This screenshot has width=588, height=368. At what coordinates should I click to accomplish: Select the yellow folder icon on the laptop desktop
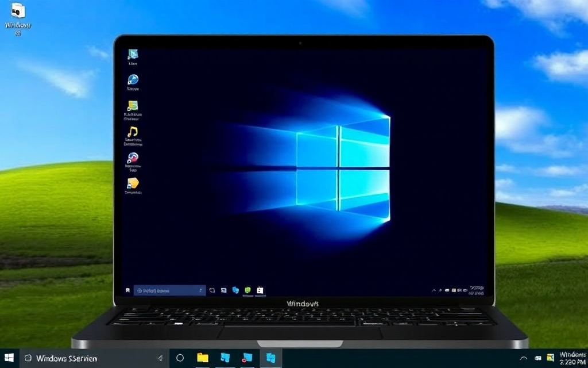(133, 186)
